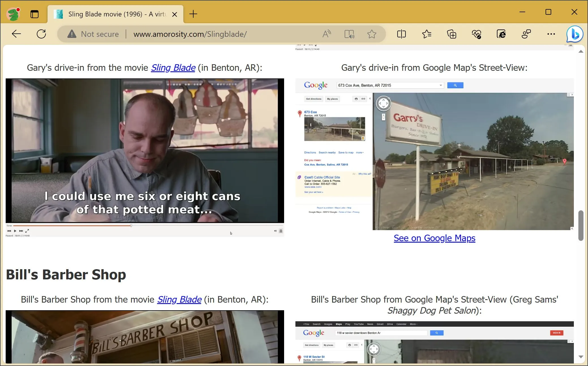Open the immersive reader icon
The height and width of the screenshot is (366, 588).
tap(349, 34)
